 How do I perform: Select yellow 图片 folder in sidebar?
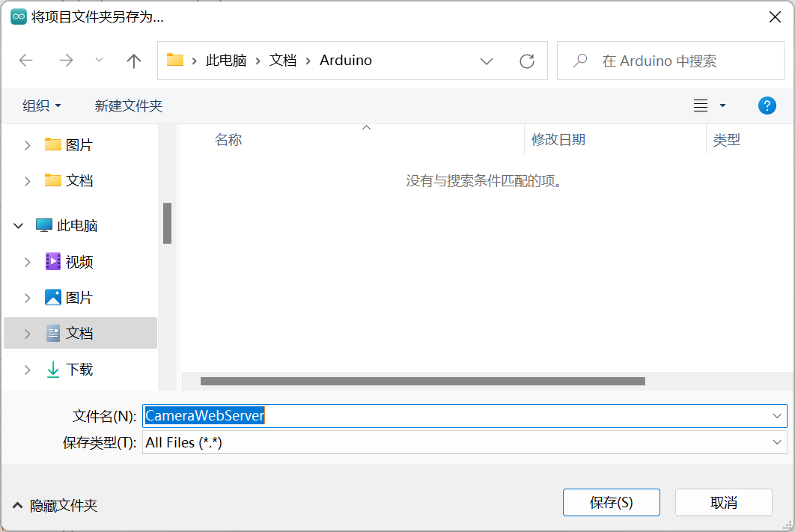(68, 145)
